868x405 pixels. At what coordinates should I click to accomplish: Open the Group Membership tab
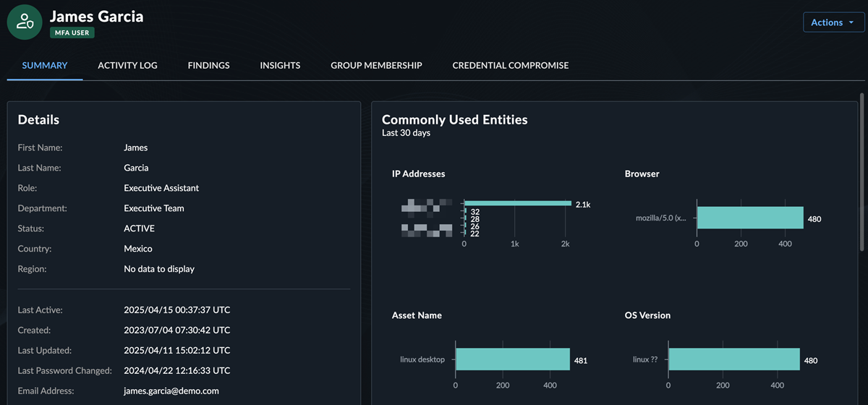pyautogui.click(x=376, y=65)
